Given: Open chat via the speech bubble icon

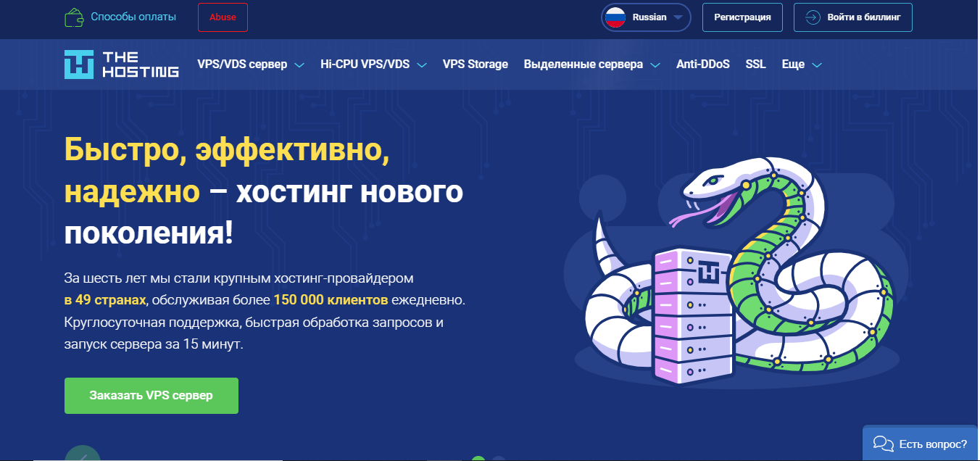Looking at the screenshot, I should pyautogui.click(x=882, y=444).
